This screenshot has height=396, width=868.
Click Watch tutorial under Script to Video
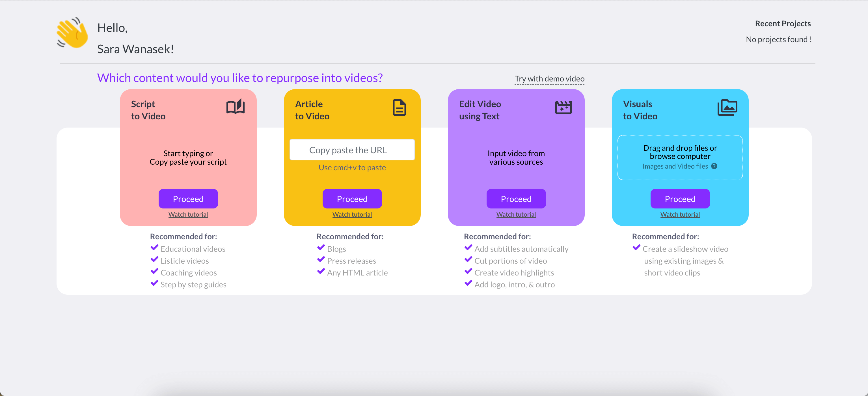point(188,214)
